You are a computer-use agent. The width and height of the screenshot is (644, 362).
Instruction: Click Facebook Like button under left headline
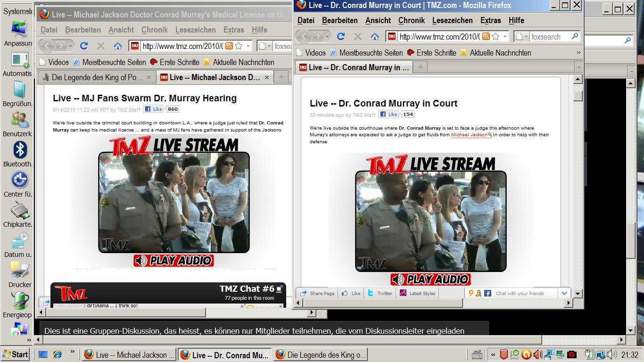(154, 109)
